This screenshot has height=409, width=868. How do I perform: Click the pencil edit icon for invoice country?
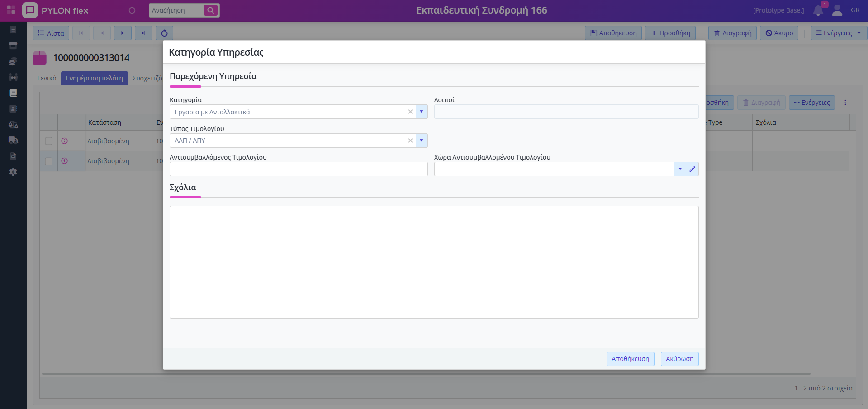tap(692, 169)
